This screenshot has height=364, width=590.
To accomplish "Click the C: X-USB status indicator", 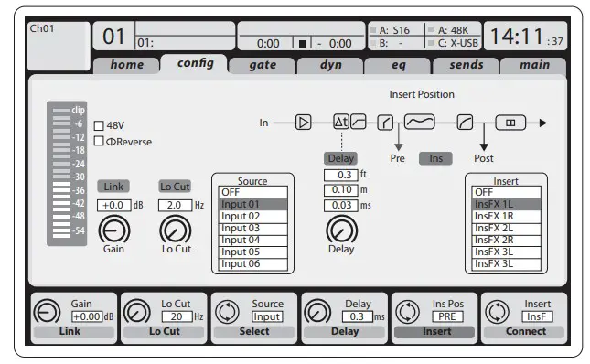I will click(454, 43).
